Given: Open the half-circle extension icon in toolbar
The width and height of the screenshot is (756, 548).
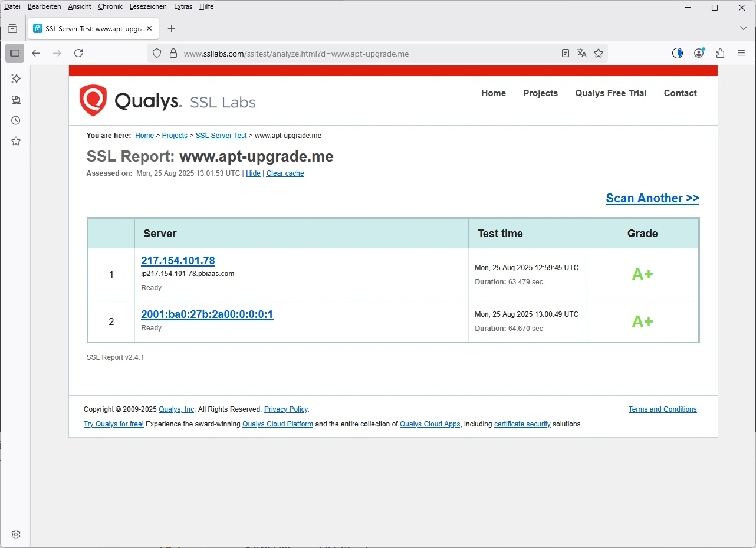Looking at the screenshot, I should point(678,53).
